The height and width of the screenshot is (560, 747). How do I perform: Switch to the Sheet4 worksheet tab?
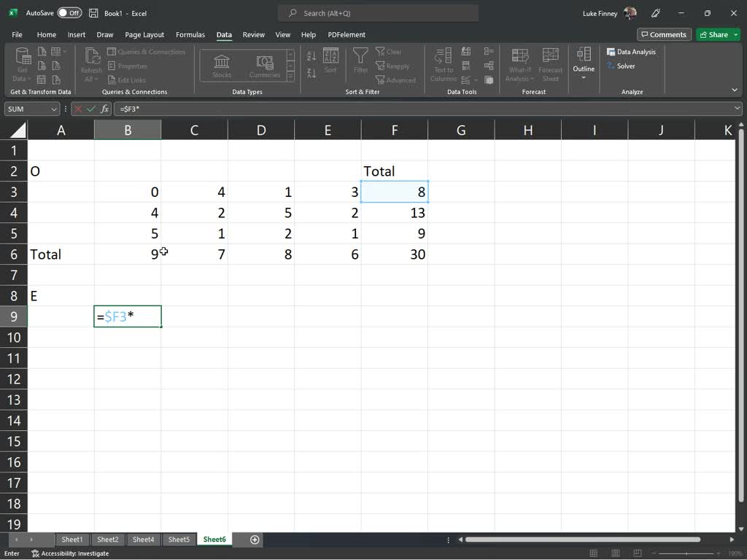143,540
